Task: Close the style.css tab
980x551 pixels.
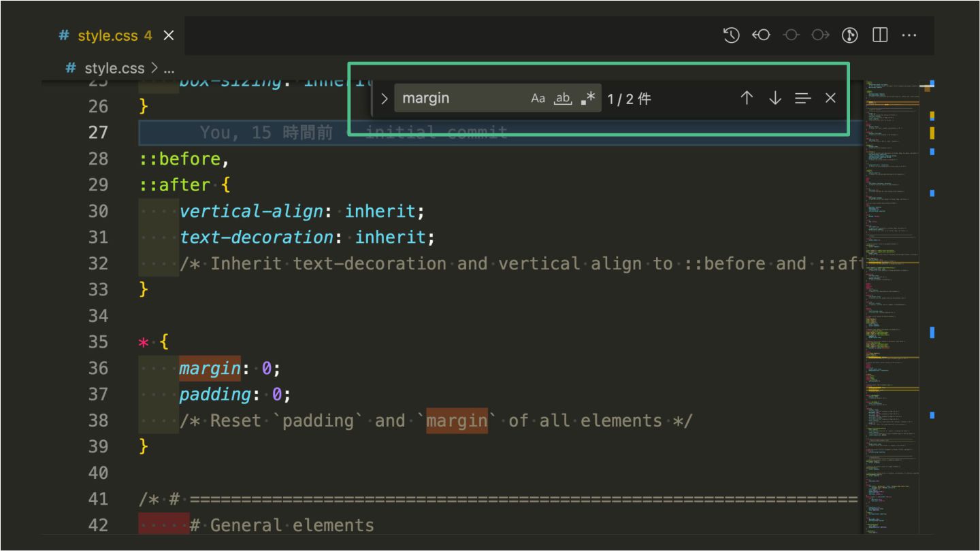Action: (169, 35)
